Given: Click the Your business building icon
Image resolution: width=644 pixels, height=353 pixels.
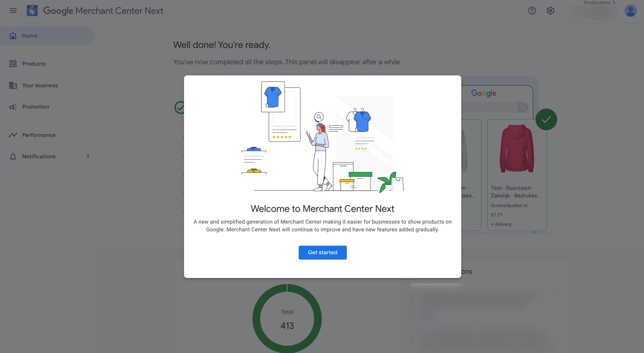Looking at the screenshot, I should point(13,85).
